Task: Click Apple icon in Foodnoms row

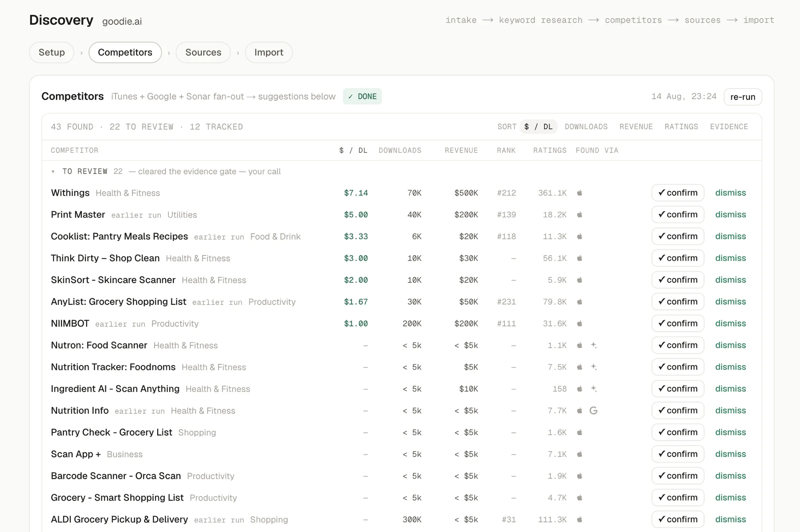Action: pyautogui.click(x=580, y=367)
